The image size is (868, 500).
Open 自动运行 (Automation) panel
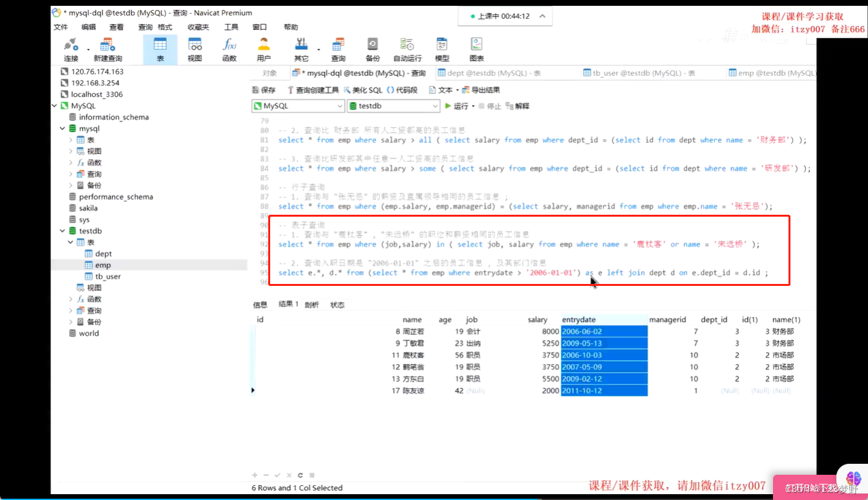coord(407,49)
